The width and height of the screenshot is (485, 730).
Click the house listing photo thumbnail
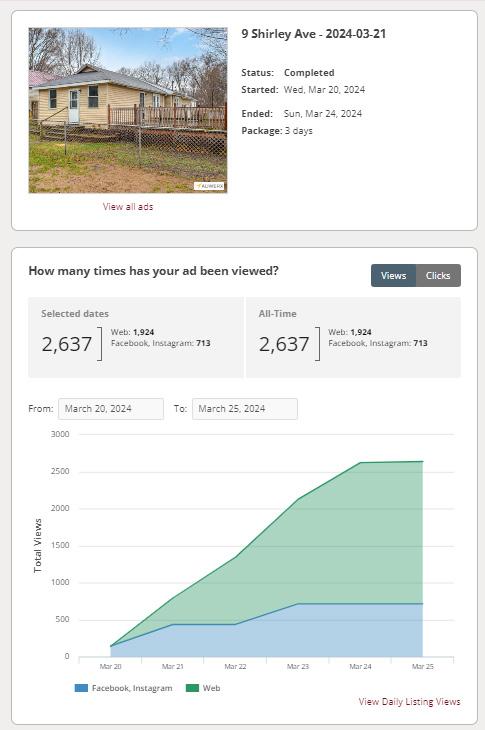(128, 110)
